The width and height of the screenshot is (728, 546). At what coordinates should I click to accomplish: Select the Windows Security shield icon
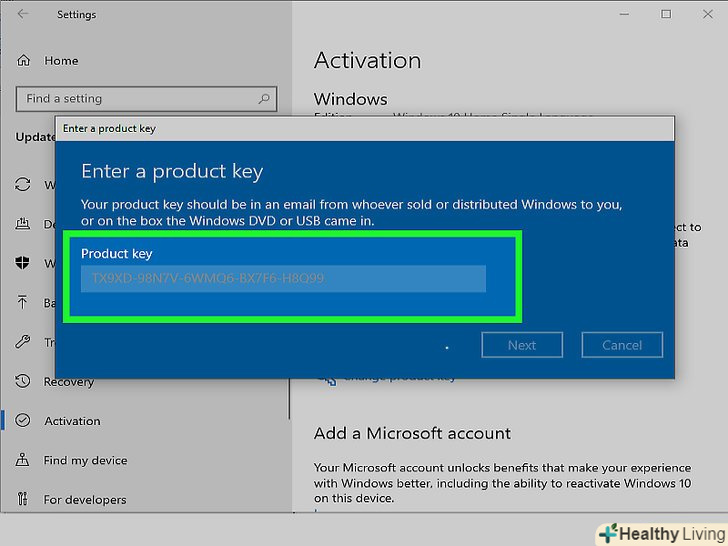pyautogui.click(x=22, y=263)
